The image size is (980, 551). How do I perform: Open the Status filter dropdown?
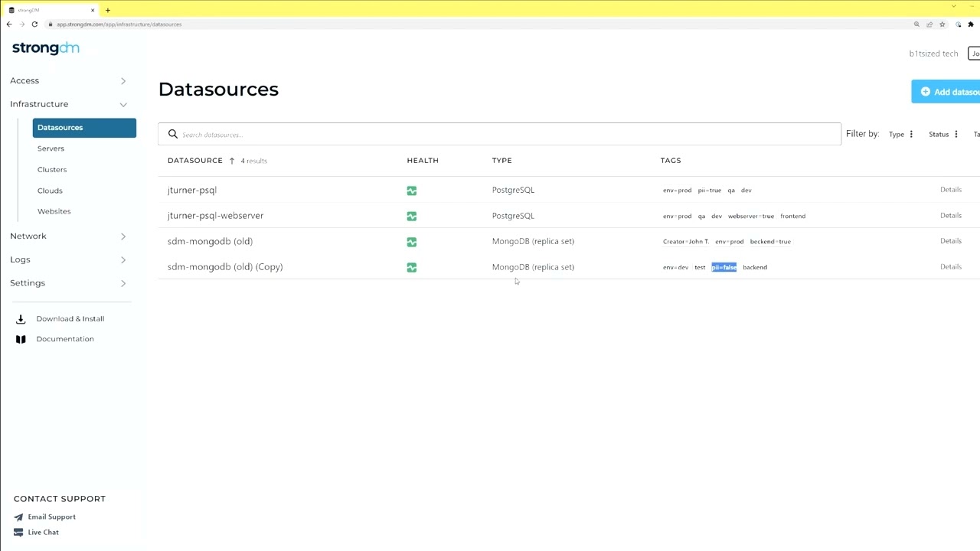click(x=943, y=135)
